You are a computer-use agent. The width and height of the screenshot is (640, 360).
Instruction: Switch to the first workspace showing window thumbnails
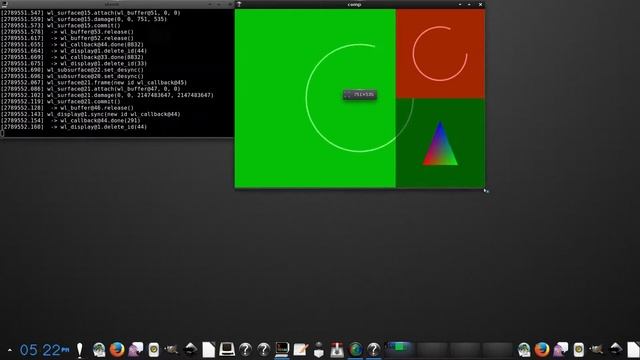tap(400, 350)
